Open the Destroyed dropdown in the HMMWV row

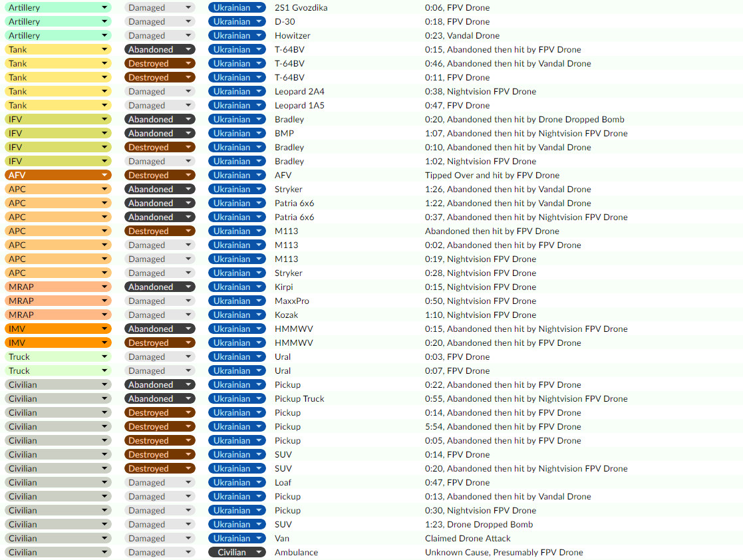click(x=160, y=343)
